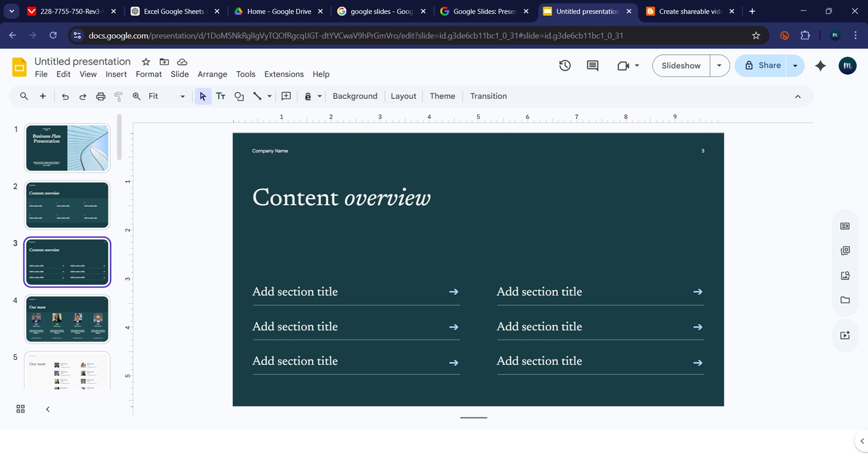Screen dimensions: 868x456
Task: Collapse the filmstrip panel arrow
Action: pos(48,409)
